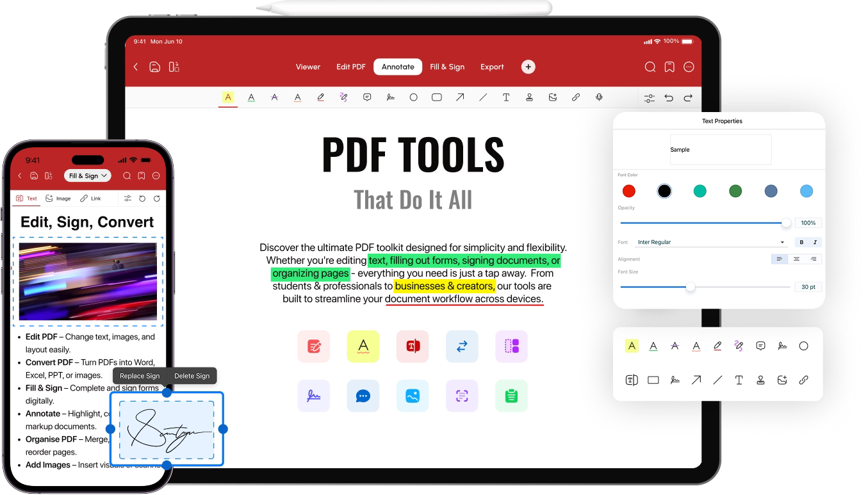This screenshot has width=868, height=495.
Task: Choose the Pencil drawing tool
Action: pyautogui.click(x=320, y=97)
